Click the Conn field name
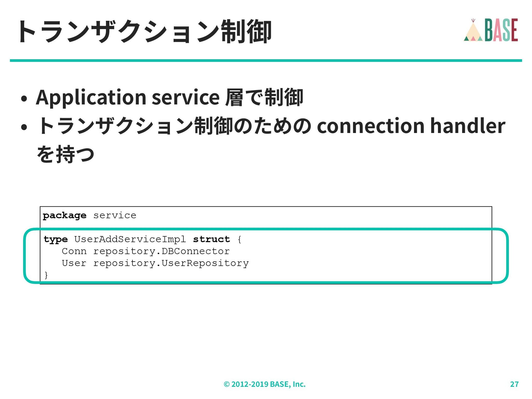 tap(74, 251)
